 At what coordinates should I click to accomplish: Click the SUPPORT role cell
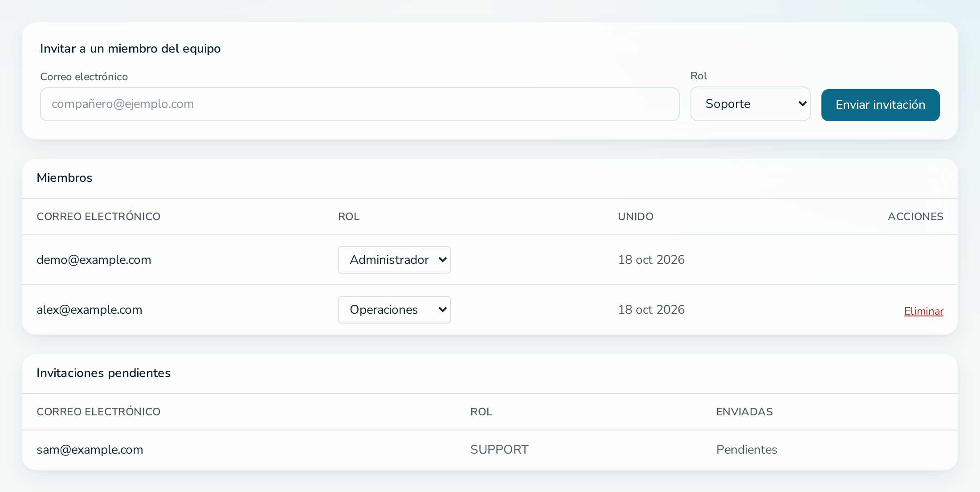point(499,450)
